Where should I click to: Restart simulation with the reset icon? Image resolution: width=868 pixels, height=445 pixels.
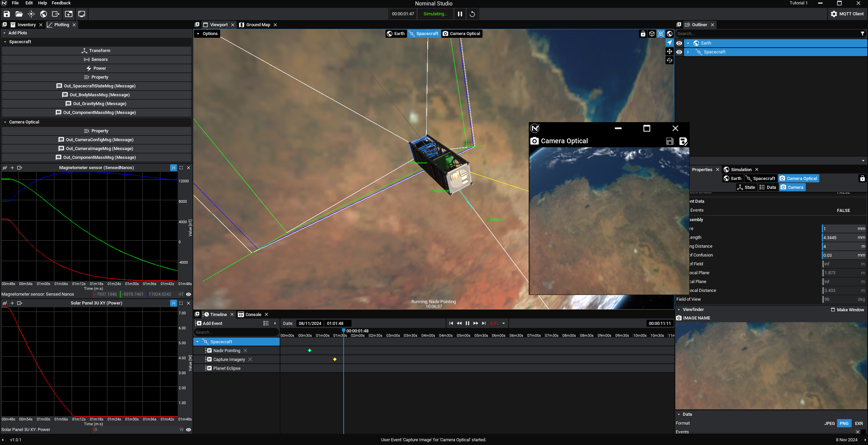pos(472,14)
